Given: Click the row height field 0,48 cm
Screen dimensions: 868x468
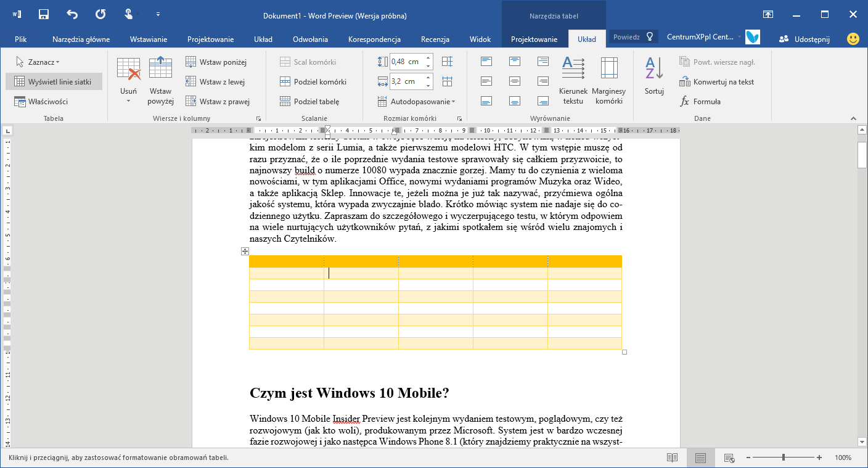Looking at the screenshot, I should (x=406, y=62).
